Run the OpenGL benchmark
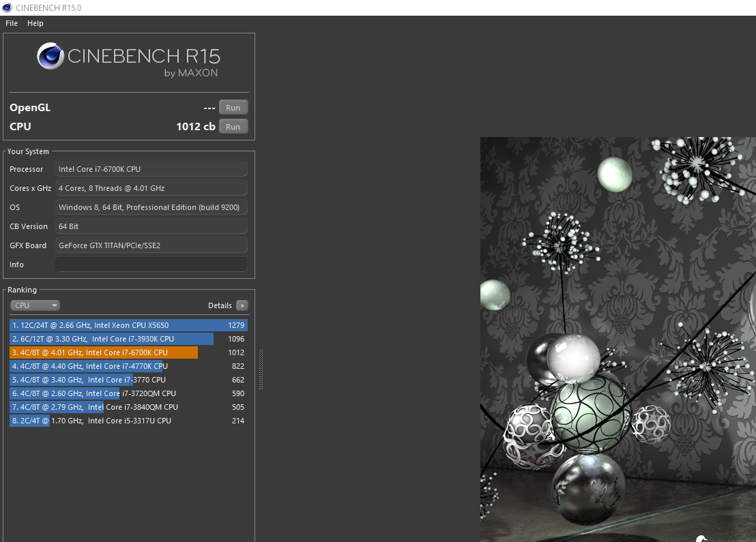756x542 pixels. point(233,108)
